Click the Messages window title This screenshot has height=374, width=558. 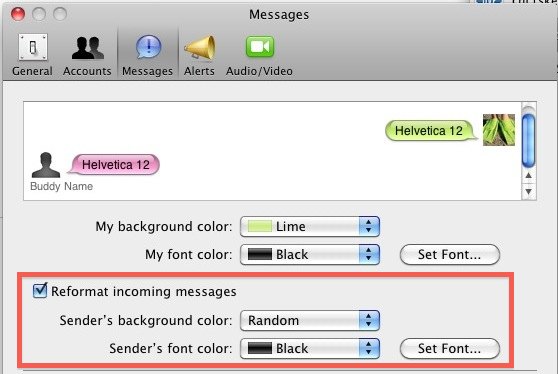coord(279,15)
